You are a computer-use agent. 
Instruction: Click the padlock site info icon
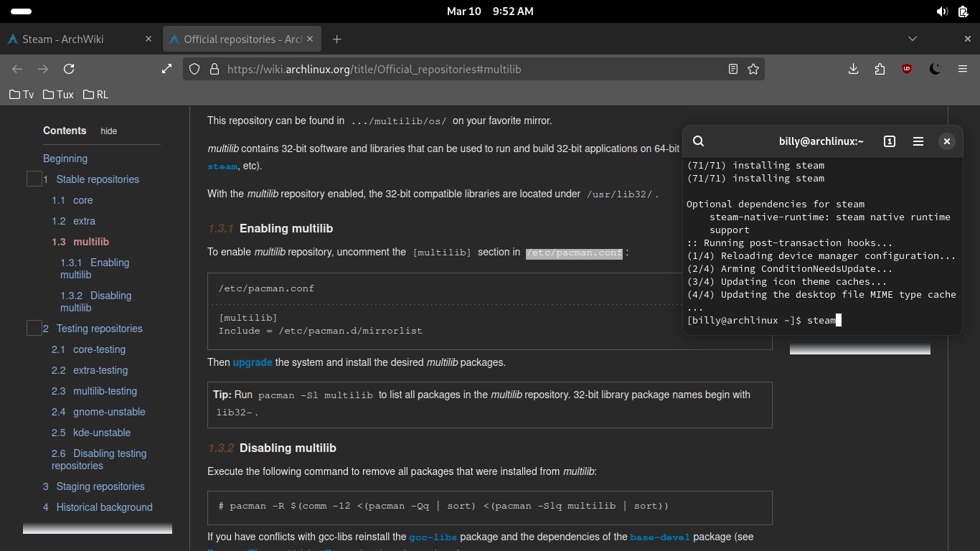click(214, 70)
